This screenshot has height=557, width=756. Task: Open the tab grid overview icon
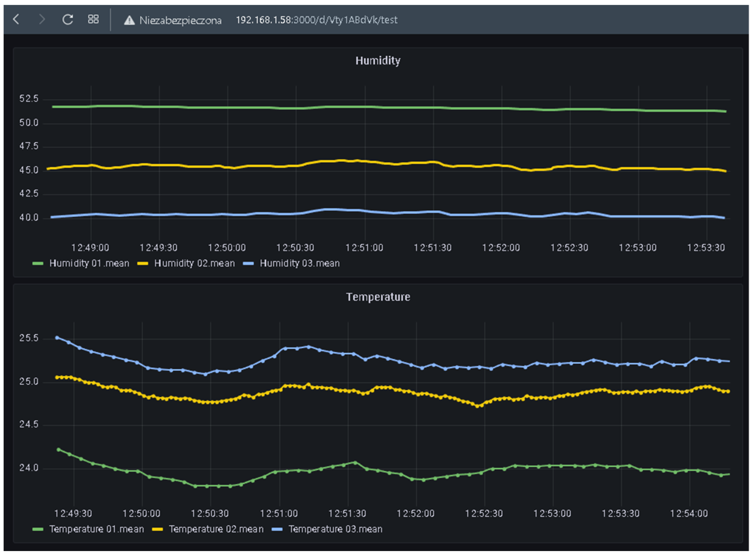pos(93,19)
